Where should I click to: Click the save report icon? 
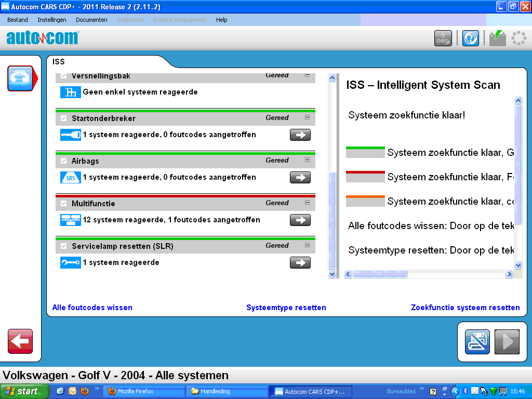[477, 342]
